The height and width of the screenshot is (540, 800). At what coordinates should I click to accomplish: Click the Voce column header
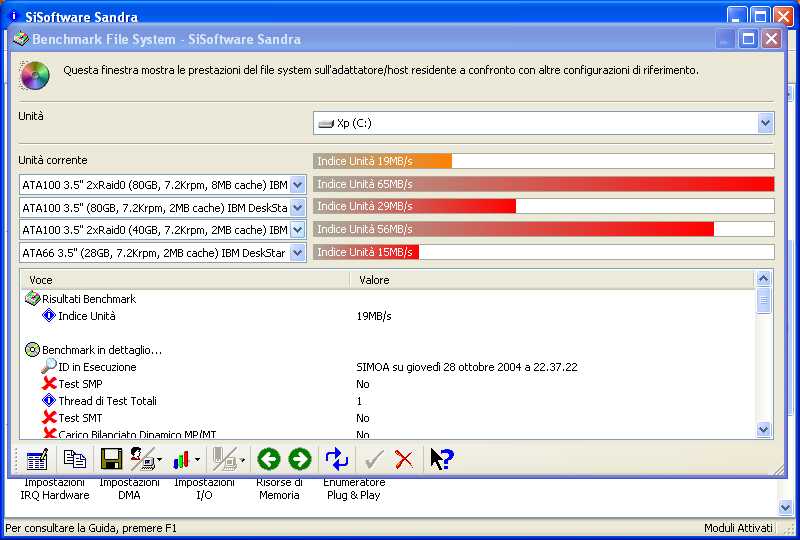(185, 280)
